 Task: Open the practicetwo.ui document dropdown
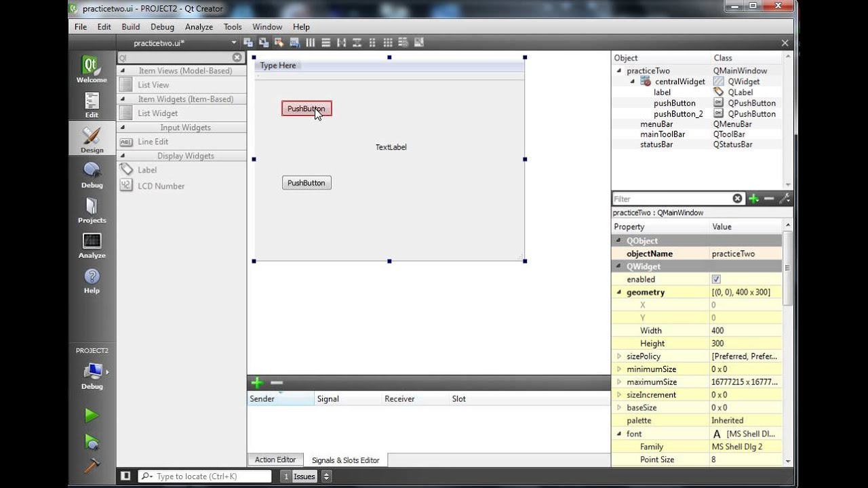[x=234, y=43]
